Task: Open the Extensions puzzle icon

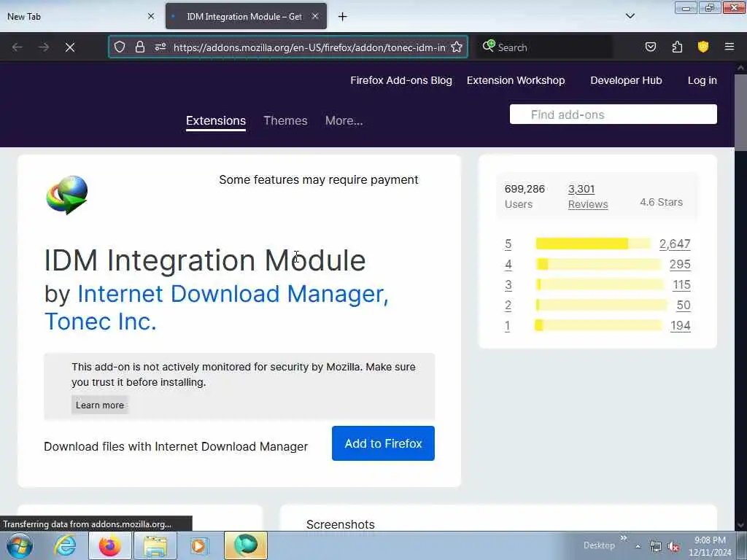Action: coord(677,47)
